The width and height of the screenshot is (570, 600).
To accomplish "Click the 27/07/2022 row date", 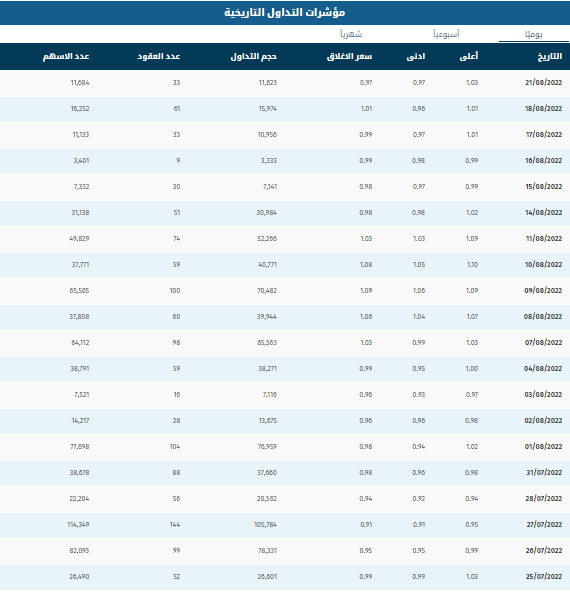I will pos(544,525).
